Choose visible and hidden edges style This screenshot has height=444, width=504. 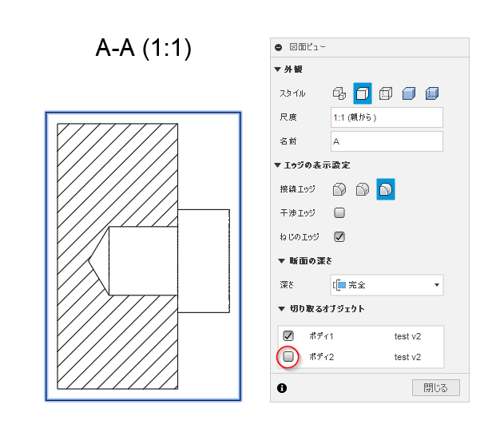point(386,93)
